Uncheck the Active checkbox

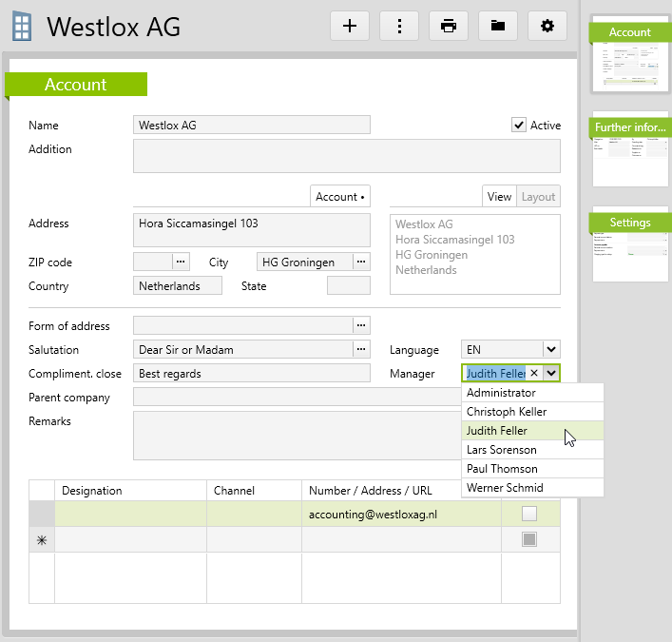(519, 126)
